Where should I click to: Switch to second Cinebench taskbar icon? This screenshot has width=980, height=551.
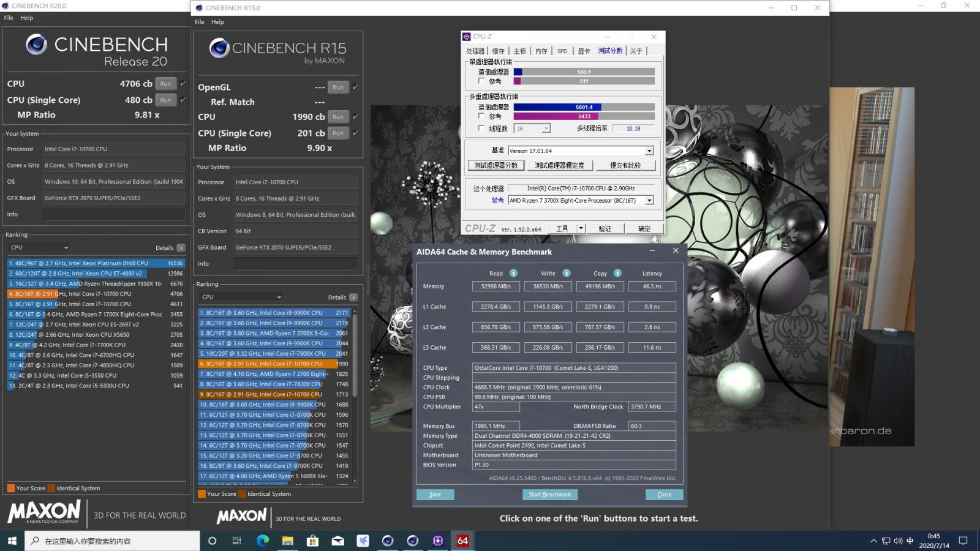tap(413, 541)
